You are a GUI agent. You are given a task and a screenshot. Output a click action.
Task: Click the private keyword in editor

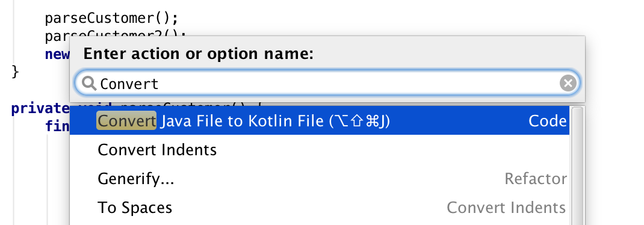[40, 109]
